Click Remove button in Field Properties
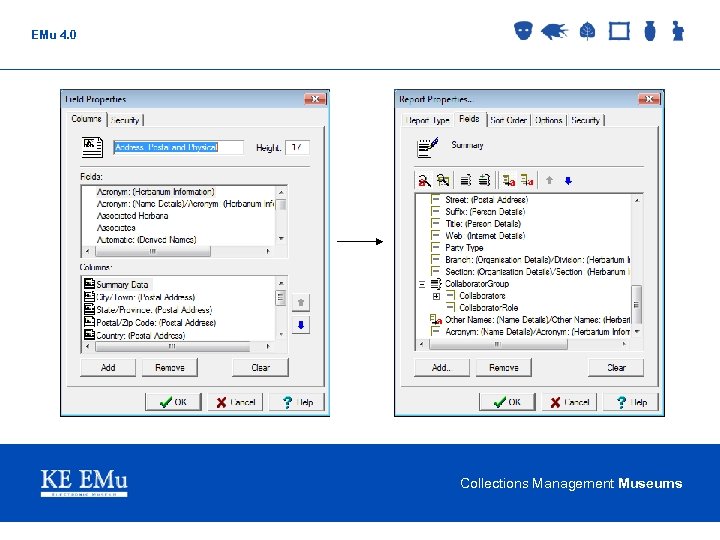Viewport: 720px width, 540px height. point(169,367)
